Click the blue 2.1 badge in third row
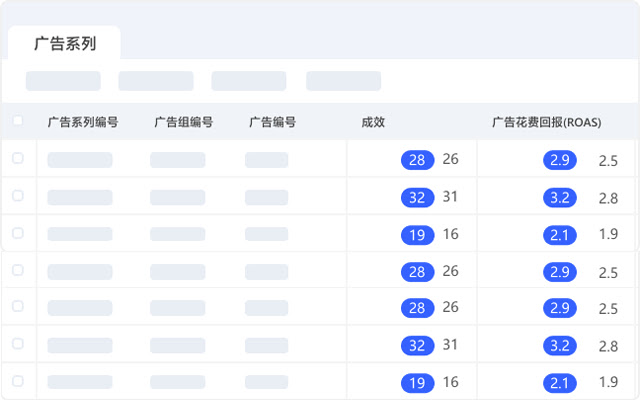The image size is (640, 400). coord(560,235)
